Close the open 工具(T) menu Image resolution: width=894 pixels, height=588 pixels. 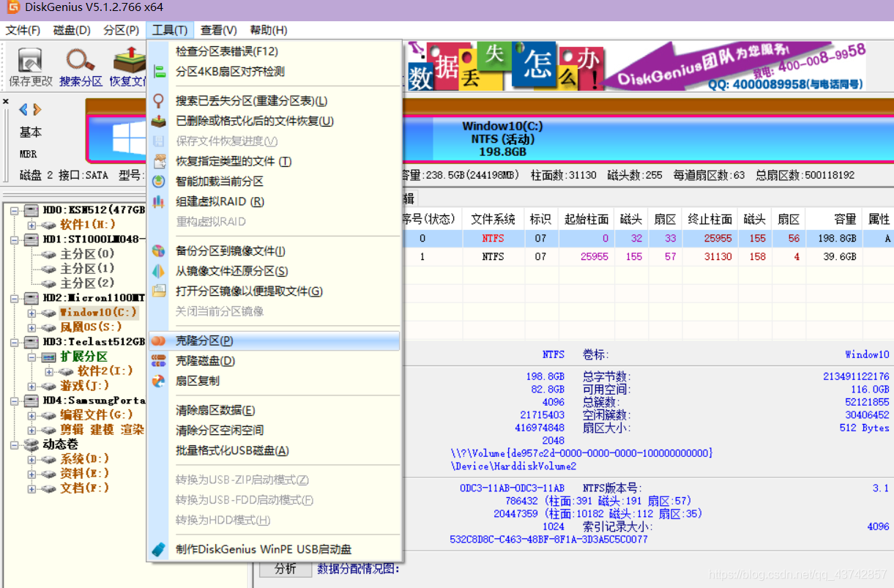click(x=170, y=30)
